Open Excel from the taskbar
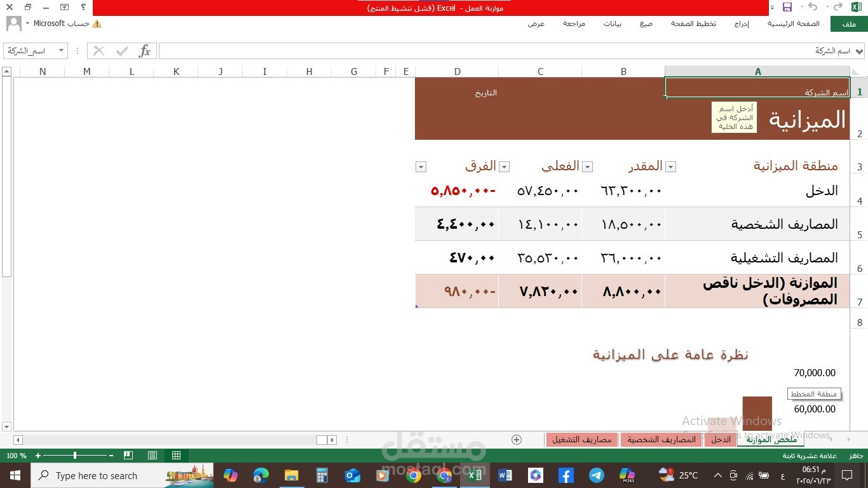This screenshot has height=488, width=868. click(x=475, y=475)
